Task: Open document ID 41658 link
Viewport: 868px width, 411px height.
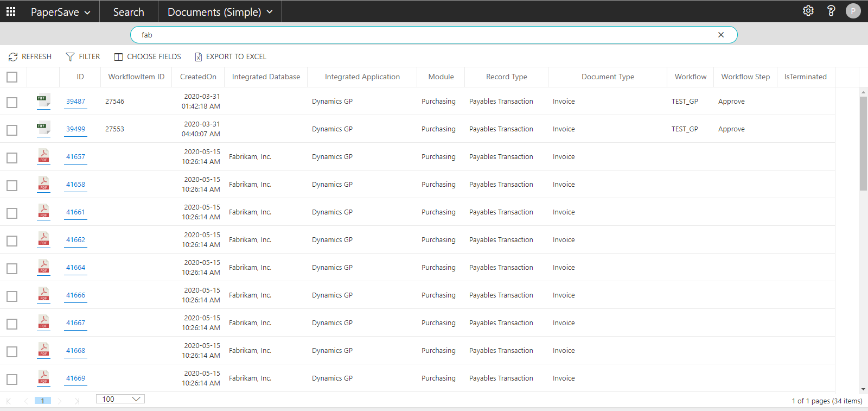Action: pyautogui.click(x=75, y=185)
